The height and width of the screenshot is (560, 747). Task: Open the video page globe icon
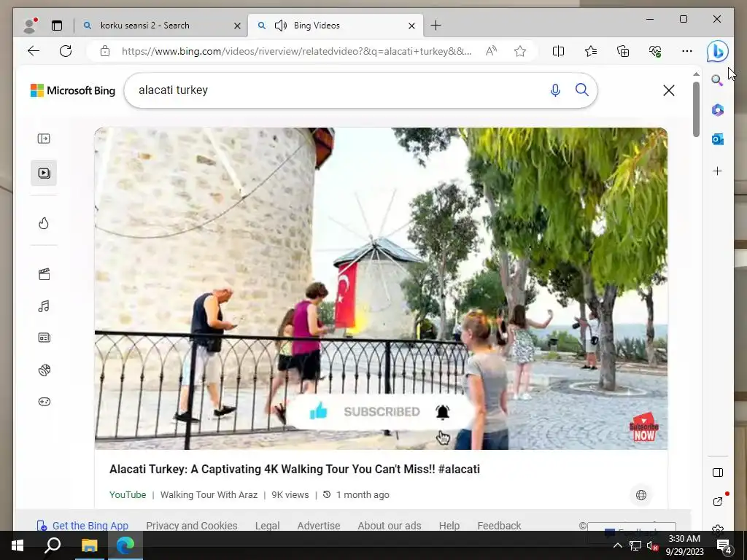click(x=641, y=495)
